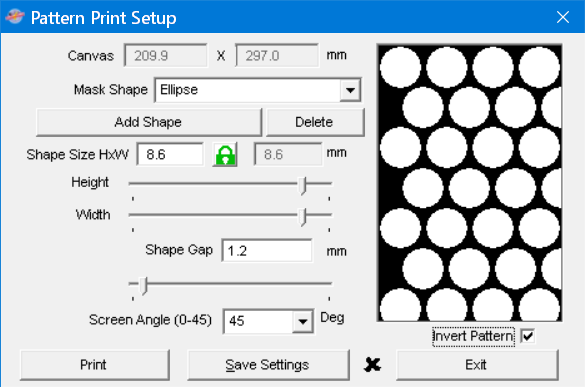The image size is (585, 387).
Task: Click the Shape Size height input field
Action: click(170, 155)
